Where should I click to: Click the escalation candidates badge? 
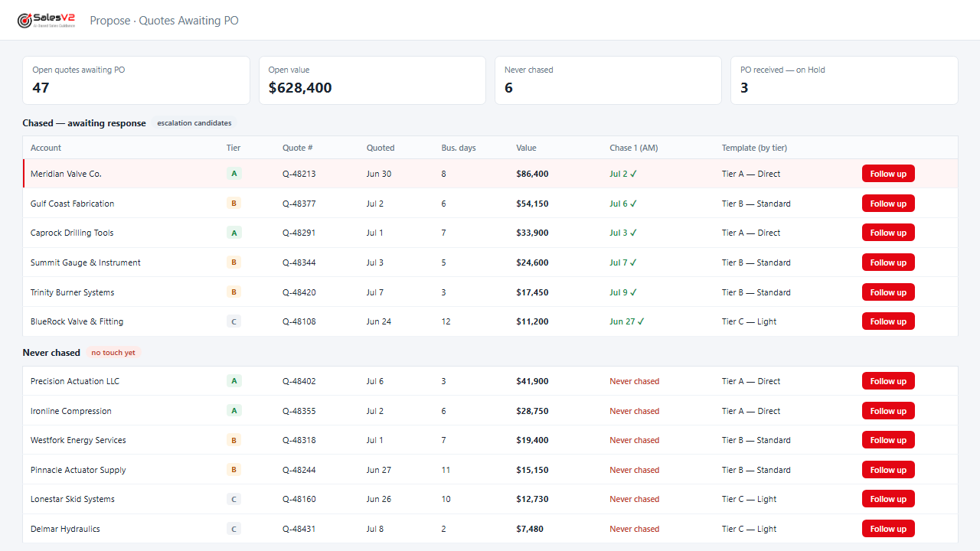[194, 123]
